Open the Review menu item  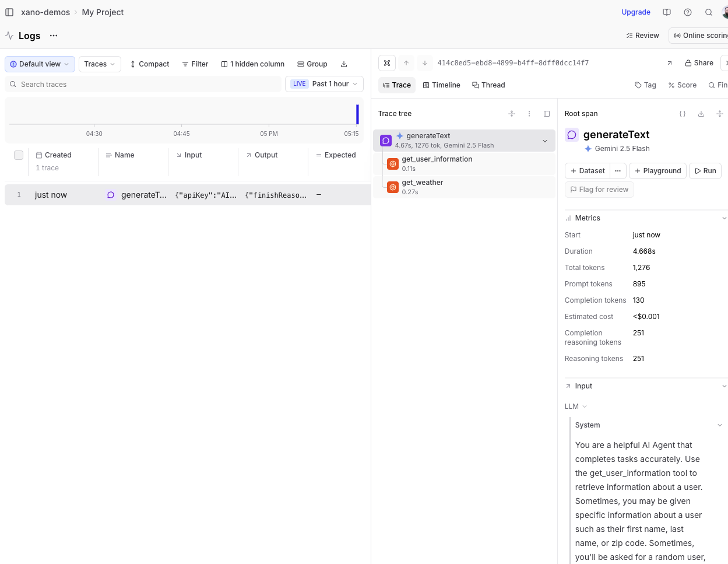pyautogui.click(x=642, y=36)
